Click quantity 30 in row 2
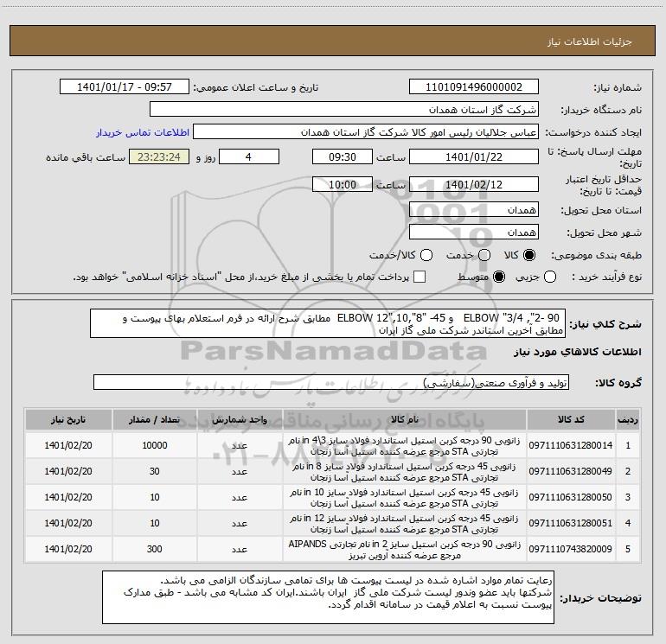Image resolution: width=666 pixels, height=644 pixels. pos(155,471)
